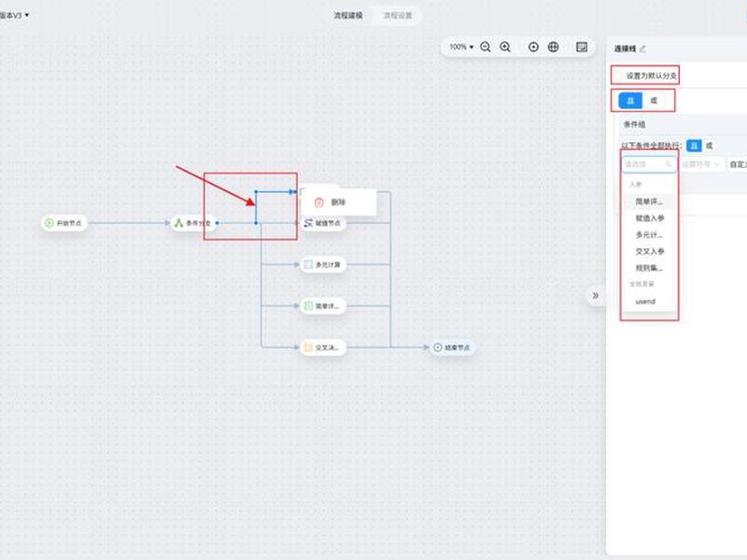Click the zoom out magnifier icon
The image size is (747, 560).
(x=485, y=47)
